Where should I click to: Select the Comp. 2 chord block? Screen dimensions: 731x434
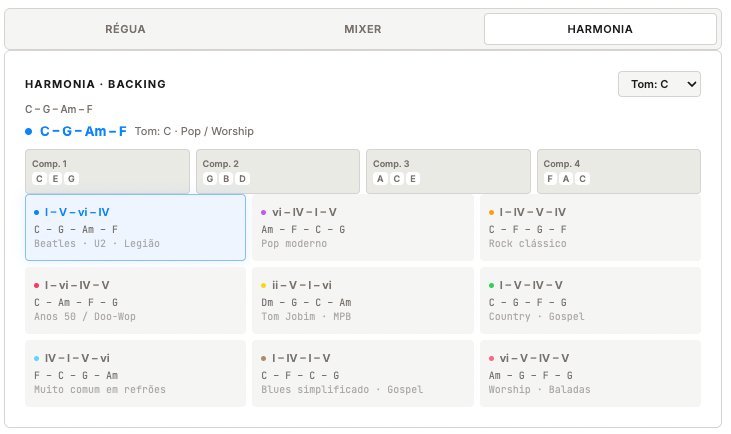tap(277, 171)
